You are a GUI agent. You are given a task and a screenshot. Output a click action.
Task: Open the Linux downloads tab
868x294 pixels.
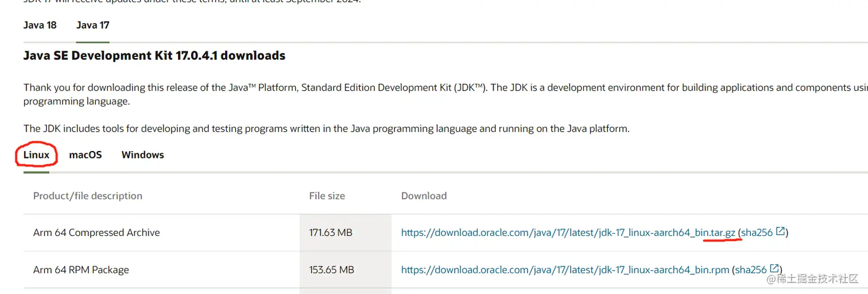(x=36, y=155)
